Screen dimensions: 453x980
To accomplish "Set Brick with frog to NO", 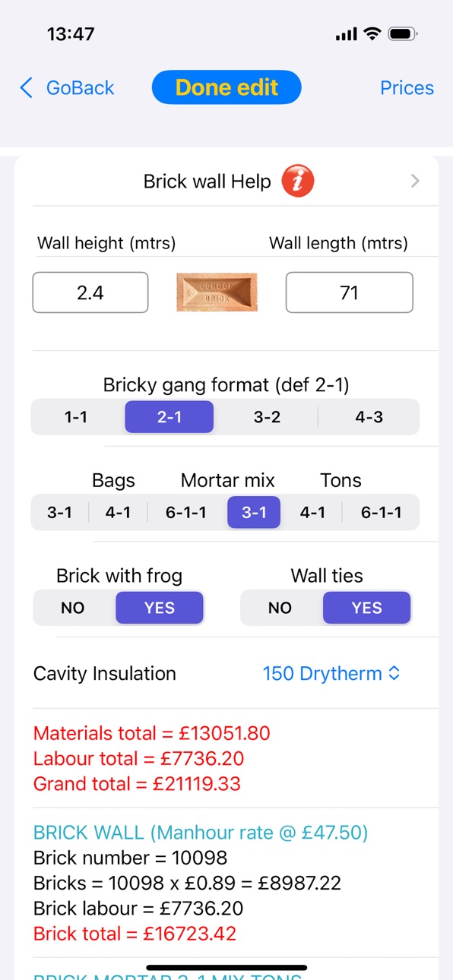I will (x=73, y=608).
